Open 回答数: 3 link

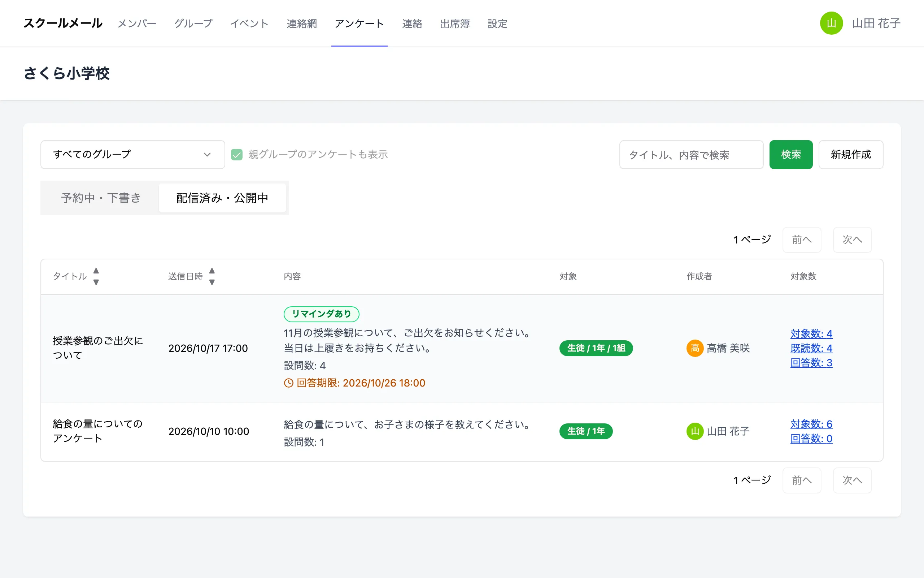(811, 362)
